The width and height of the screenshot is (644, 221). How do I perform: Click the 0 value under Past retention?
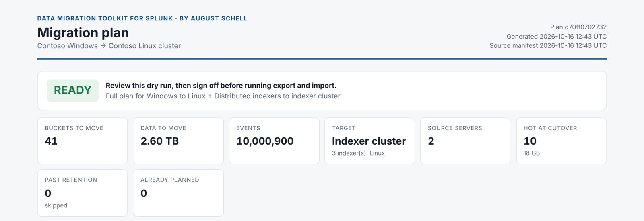click(48, 193)
